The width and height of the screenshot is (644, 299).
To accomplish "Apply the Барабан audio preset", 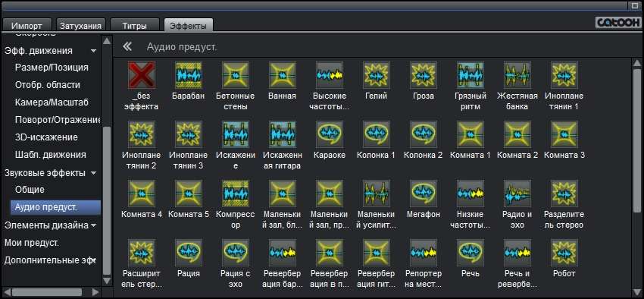I will point(188,75).
